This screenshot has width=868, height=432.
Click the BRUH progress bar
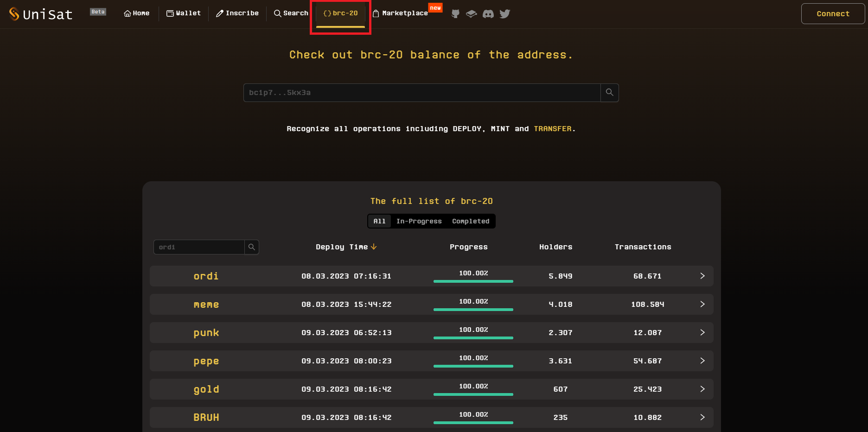(x=473, y=422)
